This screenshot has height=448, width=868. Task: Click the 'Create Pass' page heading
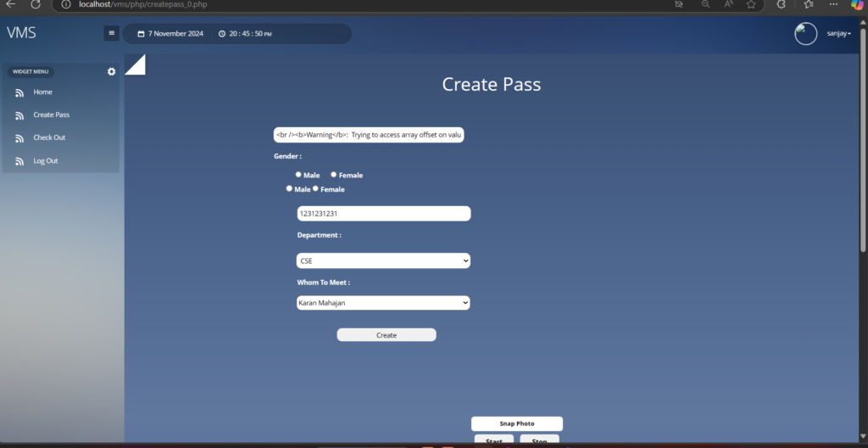click(492, 84)
